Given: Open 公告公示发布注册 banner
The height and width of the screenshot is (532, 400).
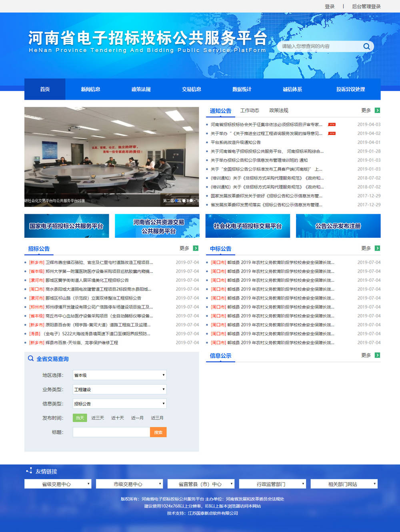Looking at the screenshot, I should tap(338, 226).
